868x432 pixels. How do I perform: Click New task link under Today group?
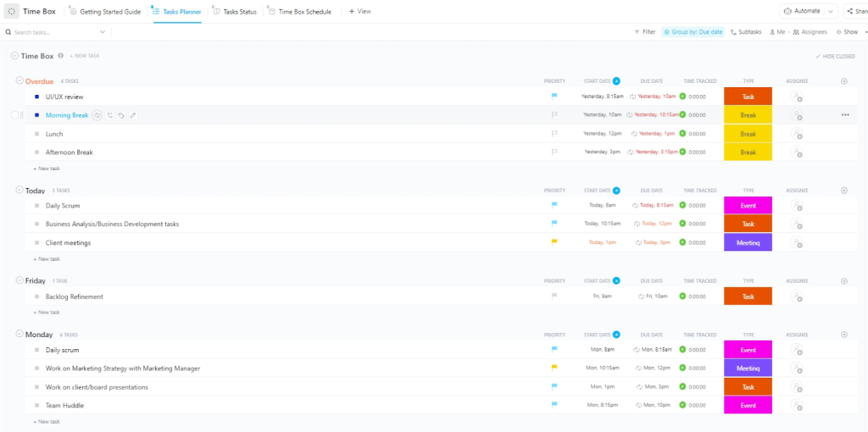coord(46,259)
